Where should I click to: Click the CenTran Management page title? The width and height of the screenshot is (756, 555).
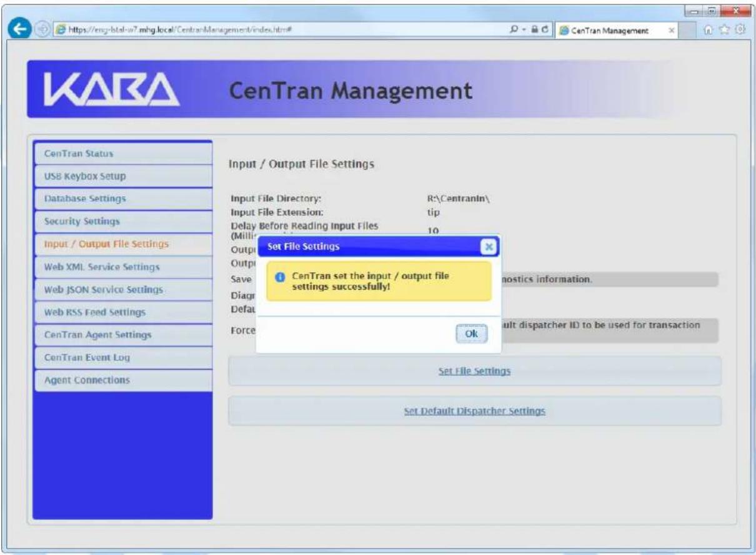pos(350,91)
